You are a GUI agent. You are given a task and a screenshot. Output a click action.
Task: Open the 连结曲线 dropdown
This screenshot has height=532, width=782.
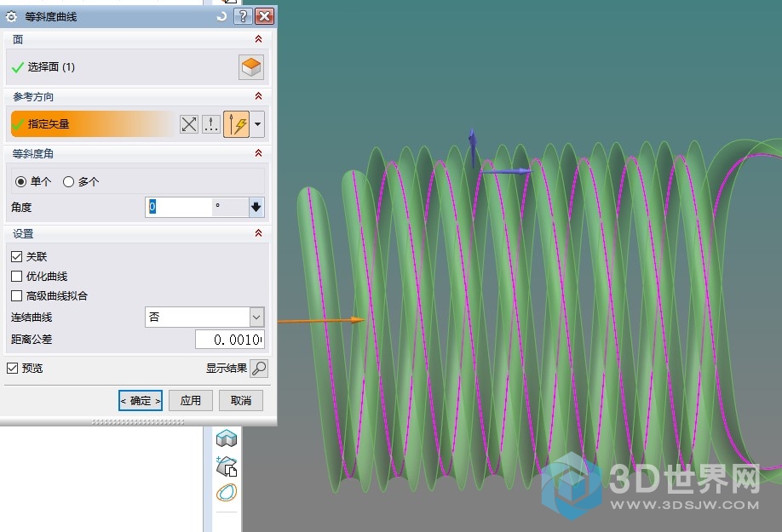(x=204, y=317)
